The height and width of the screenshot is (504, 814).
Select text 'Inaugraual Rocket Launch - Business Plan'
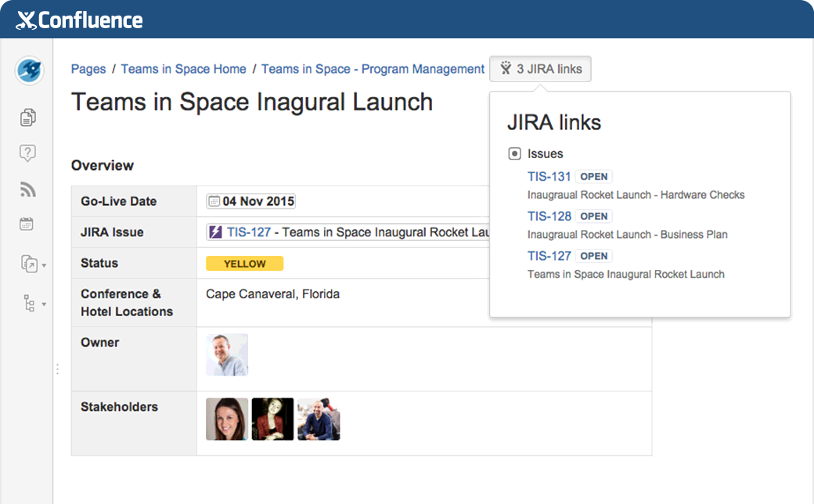627,235
